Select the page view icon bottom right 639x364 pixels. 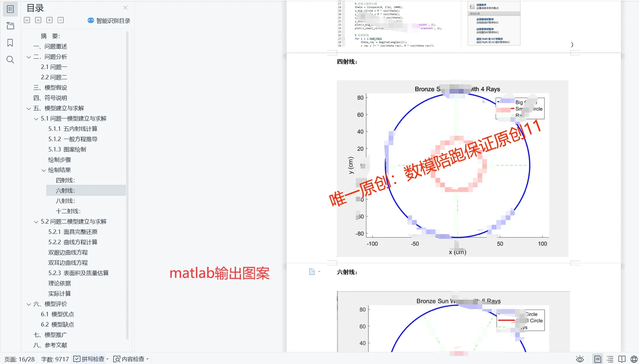pos(598,359)
